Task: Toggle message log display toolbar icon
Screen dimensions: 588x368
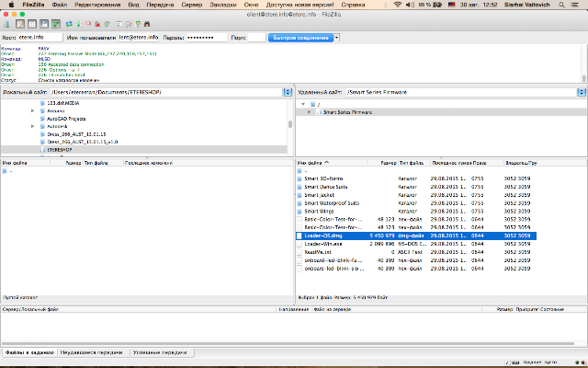Action: [x=20, y=24]
